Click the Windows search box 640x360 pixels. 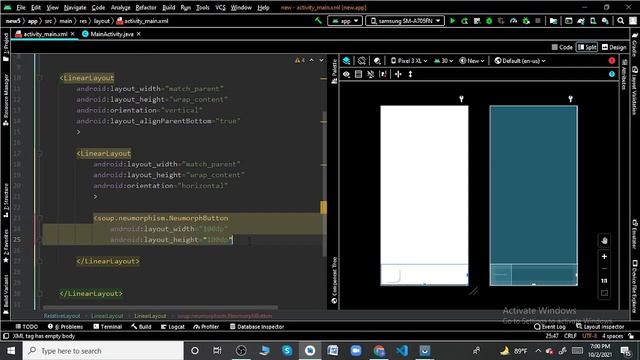[x=103, y=351]
